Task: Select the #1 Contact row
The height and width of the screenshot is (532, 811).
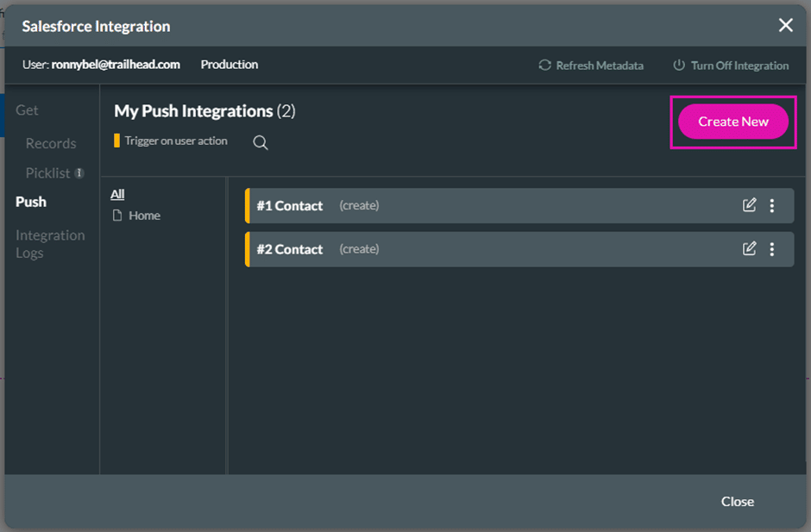Action: (x=519, y=206)
